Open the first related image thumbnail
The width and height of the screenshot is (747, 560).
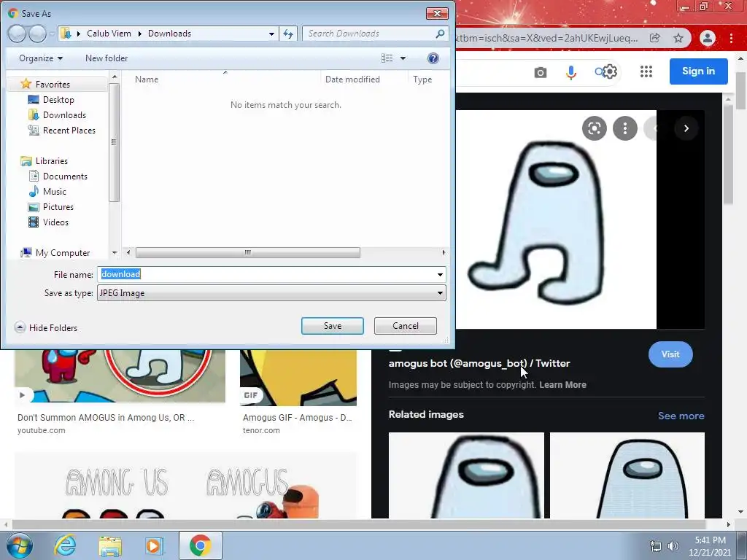[466, 475]
